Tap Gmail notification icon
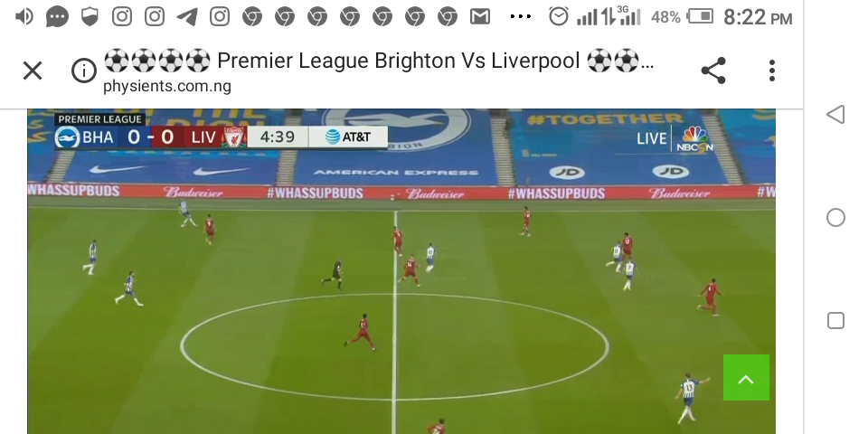The image size is (868, 434). tap(480, 17)
